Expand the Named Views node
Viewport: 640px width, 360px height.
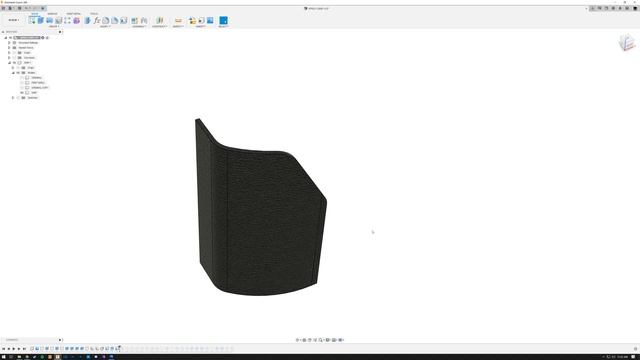coord(9,47)
